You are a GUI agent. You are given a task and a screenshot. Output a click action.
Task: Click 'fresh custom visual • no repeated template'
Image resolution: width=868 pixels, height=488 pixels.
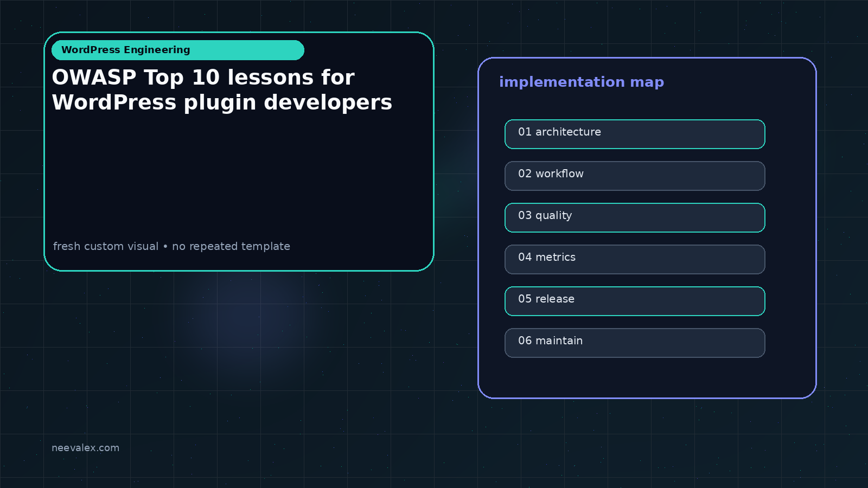(x=171, y=246)
